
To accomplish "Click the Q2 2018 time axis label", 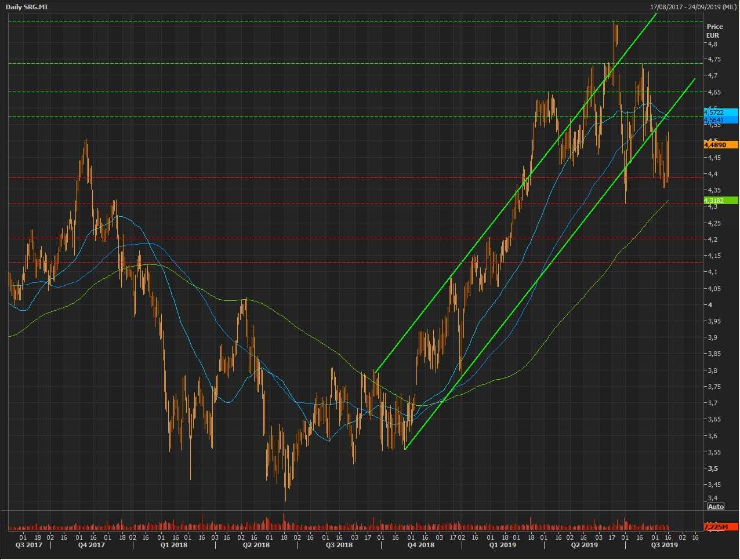I will (x=256, y=545).
